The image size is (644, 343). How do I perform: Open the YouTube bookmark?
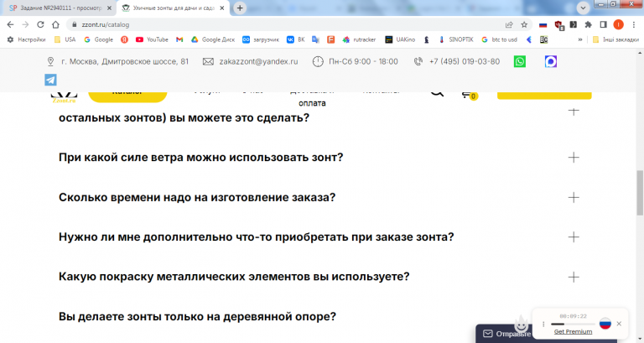[152, 39]
